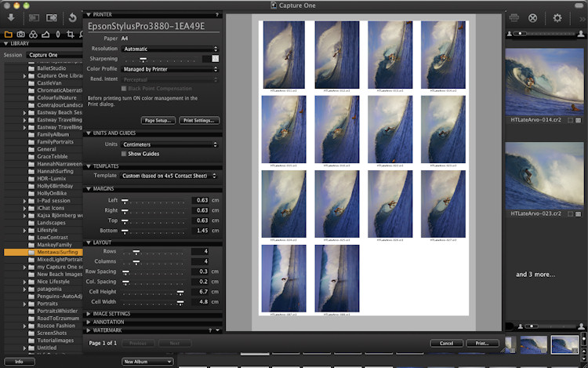
Task: Open the Library folder tool tab
Action: click(x=9, y=35)
